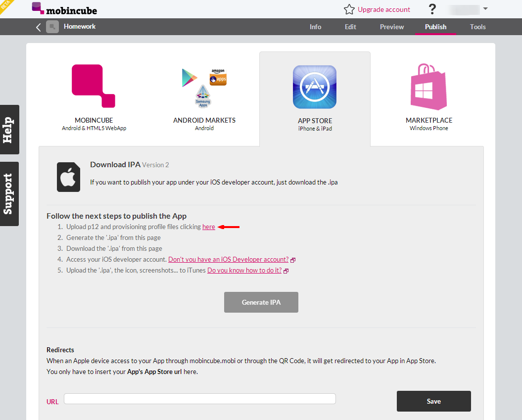This screenshot has width=522, height=420.
Task: Click the Save button
Action: [434, 401]
